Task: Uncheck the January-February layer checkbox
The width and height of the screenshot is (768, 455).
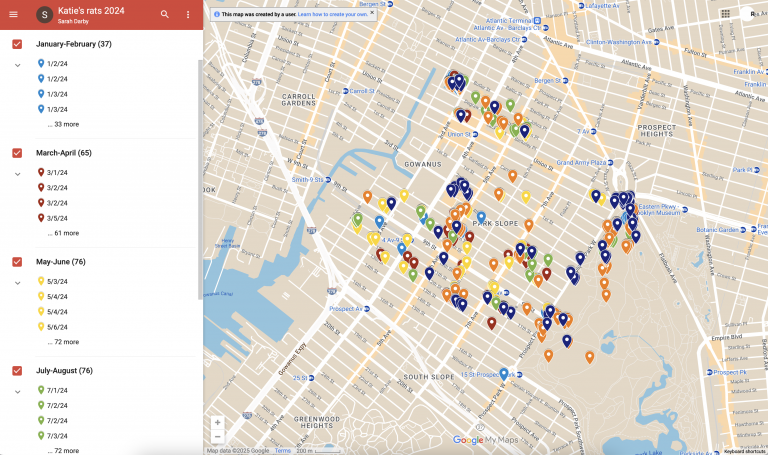Action: 17,45
